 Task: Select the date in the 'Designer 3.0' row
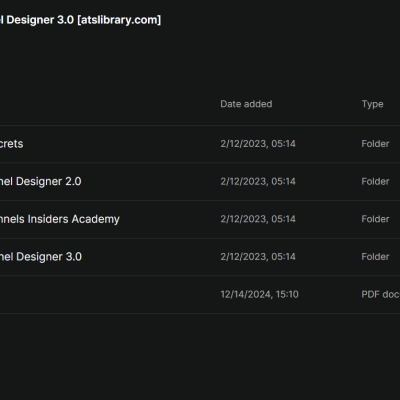click(258, 257)
